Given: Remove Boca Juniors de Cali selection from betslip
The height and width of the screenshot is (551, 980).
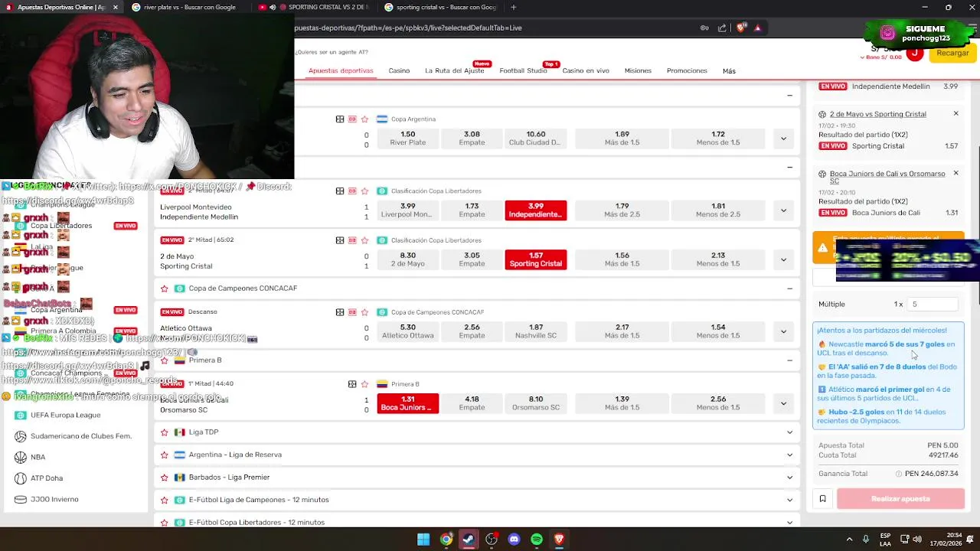Looking at the screenshot, I should pos(955,173).
